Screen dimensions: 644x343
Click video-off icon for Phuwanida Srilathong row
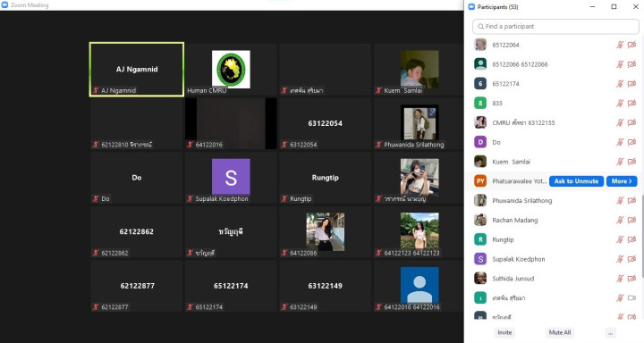point(631,201)
